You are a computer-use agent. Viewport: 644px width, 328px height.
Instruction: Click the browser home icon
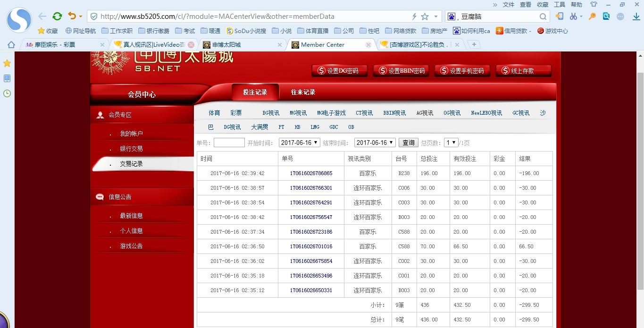click(x=11, y=45)
